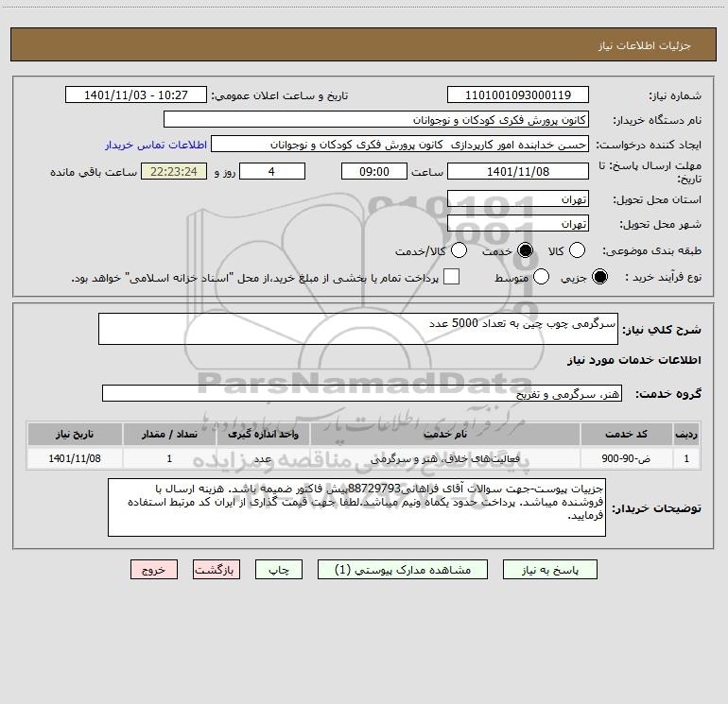Choose the جزیی purchase type radio
728x704 pixels.
click(x=599, y=277)
